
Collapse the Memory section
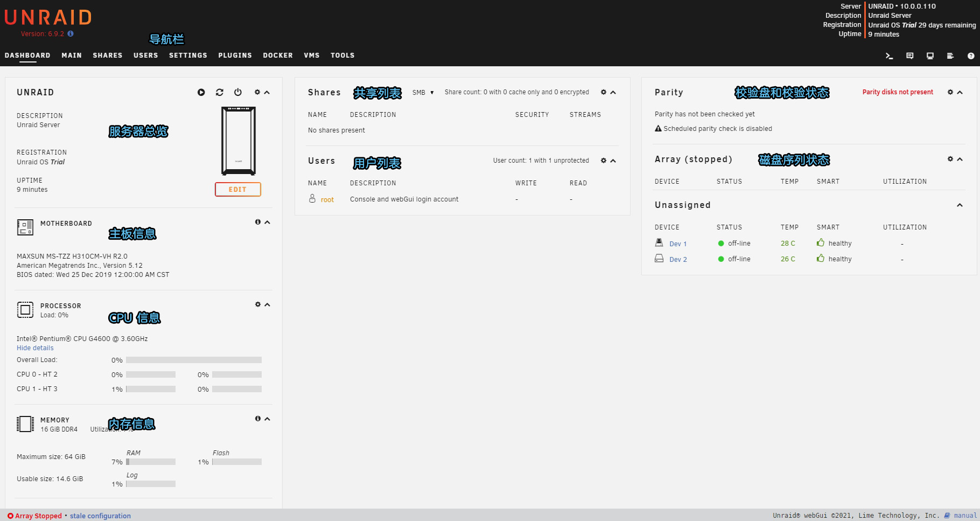pos(267,419)
